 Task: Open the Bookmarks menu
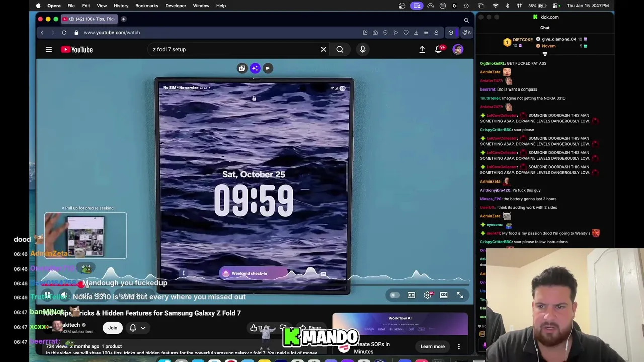click(146, 6)
